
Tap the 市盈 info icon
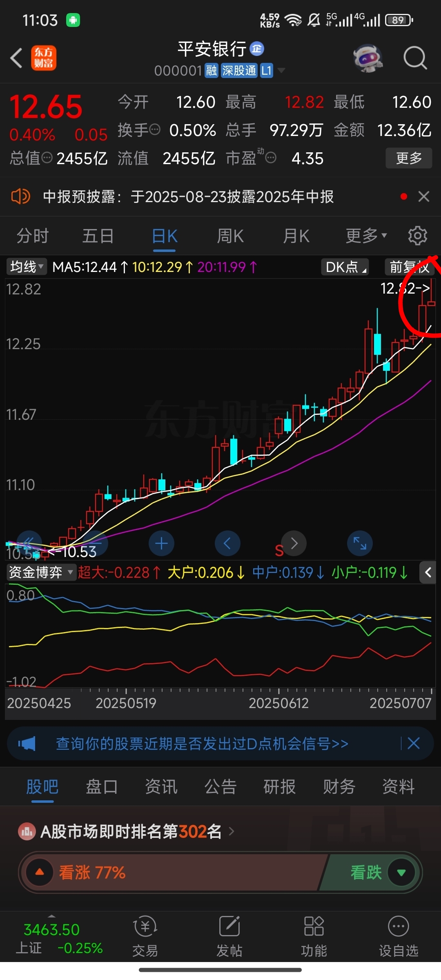pyautogui.click(x=271, y=158)
